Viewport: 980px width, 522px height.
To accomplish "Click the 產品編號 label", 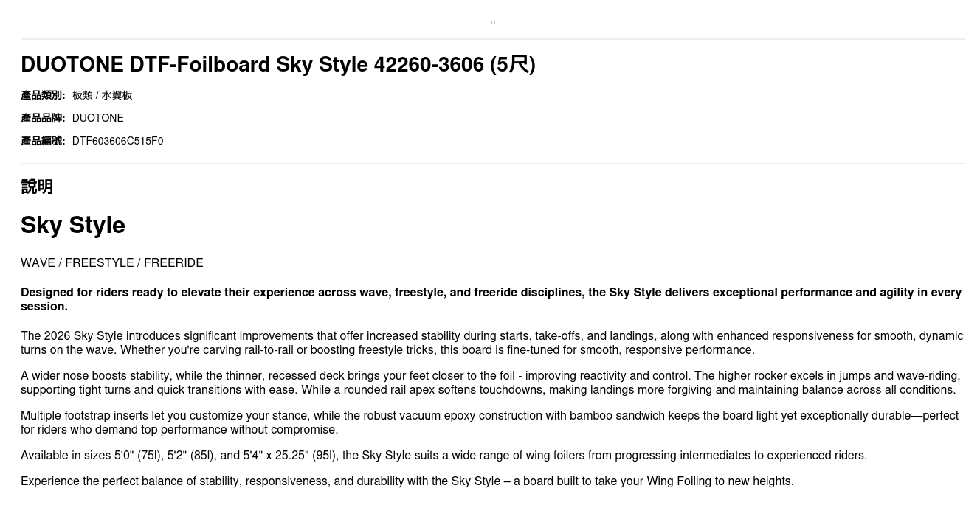I will click(43, 141).
